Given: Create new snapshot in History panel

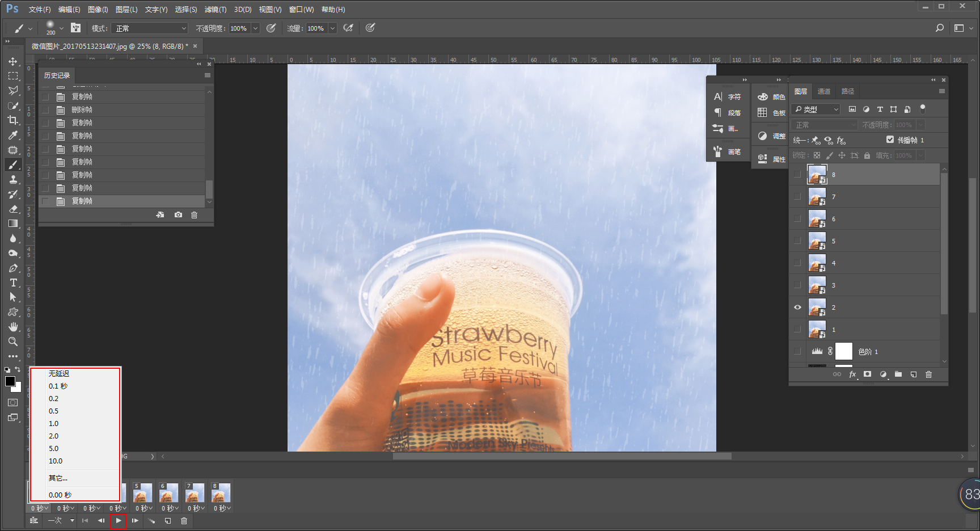Looking at the screenshot, I should [179, 215].
